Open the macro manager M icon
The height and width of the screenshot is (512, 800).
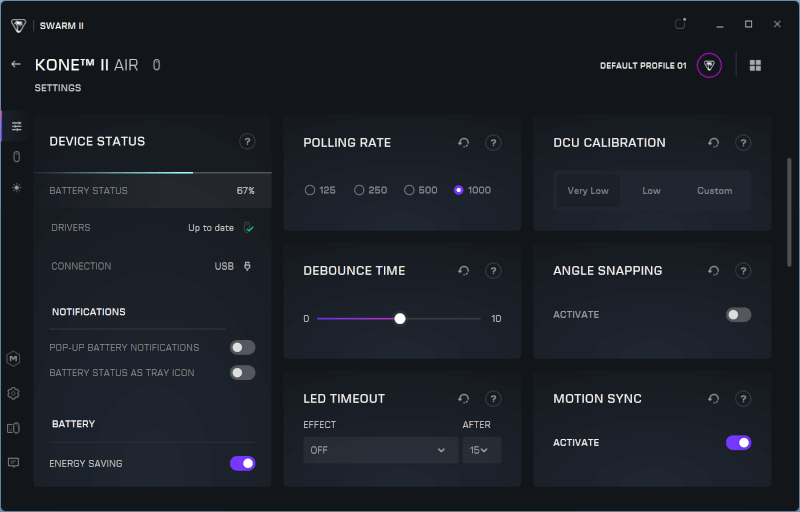pos(14,359)
